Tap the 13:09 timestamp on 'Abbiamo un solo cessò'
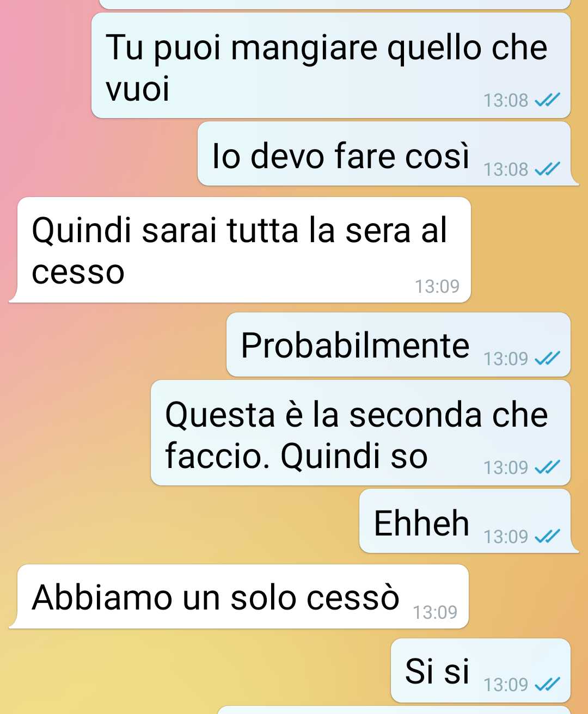This screenshot has height=714, width=588. 435,612
